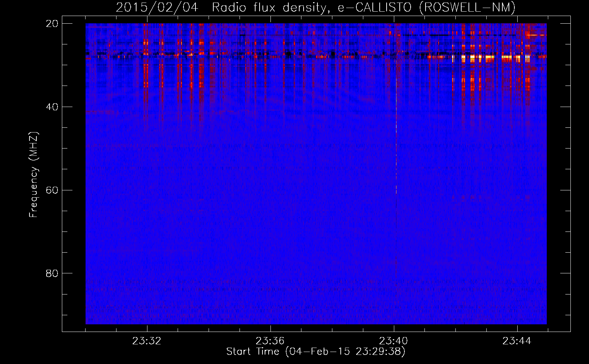Image resolution: width=589 pixels, height=364 pixels.
Task: Click the '23:40' time tick label
Action: click(x=394, y=341)
